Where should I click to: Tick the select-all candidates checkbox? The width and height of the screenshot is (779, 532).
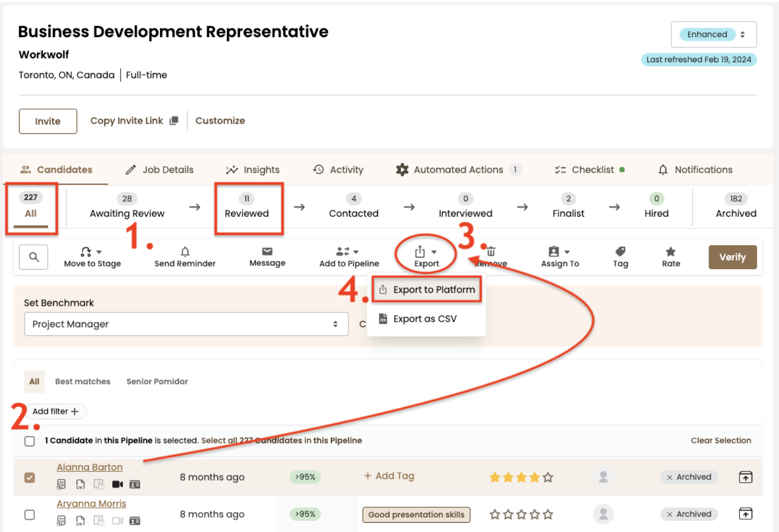point(30,441)
